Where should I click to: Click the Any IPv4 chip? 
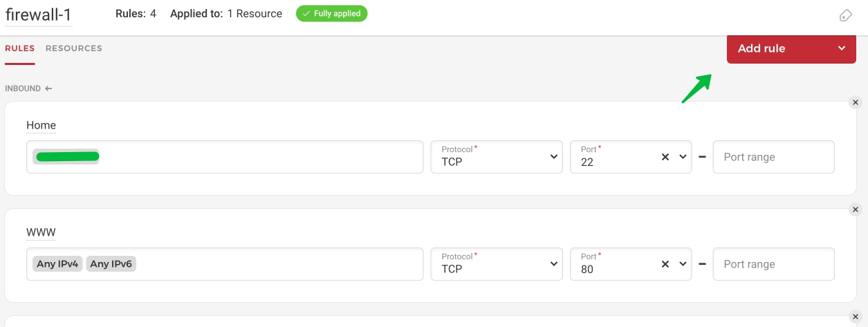[x=57, y=264]
